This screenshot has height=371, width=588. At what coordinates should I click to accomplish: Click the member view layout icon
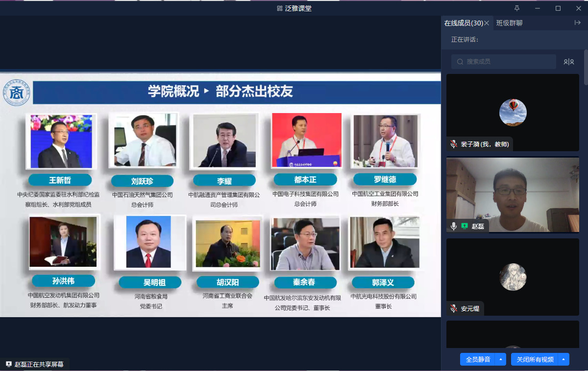(x=568, y=62)
